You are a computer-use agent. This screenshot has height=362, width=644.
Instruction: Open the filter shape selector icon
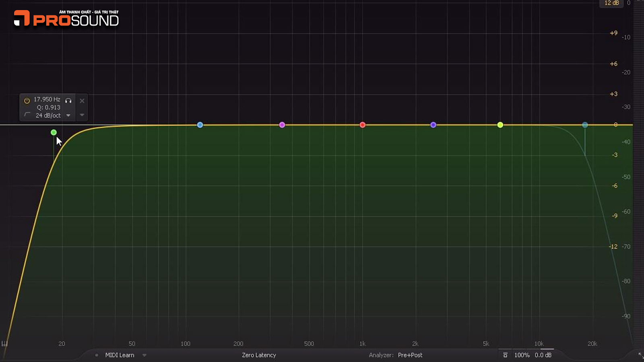pos(27,115)
